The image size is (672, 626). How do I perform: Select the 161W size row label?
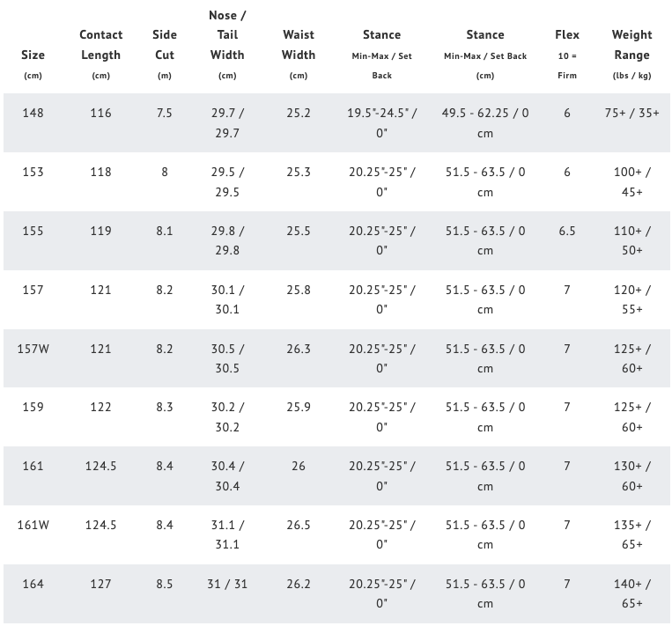click(x=33, y=525)
